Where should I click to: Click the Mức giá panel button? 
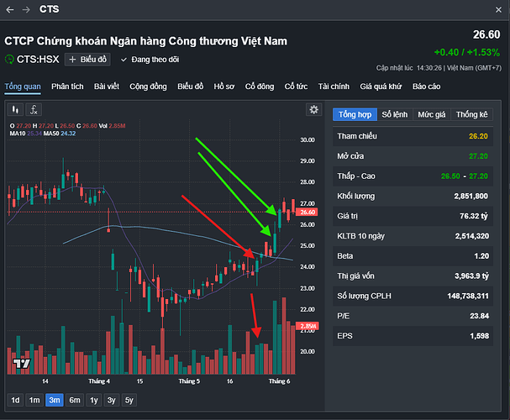pyautogui.click(x=433, y=114)
